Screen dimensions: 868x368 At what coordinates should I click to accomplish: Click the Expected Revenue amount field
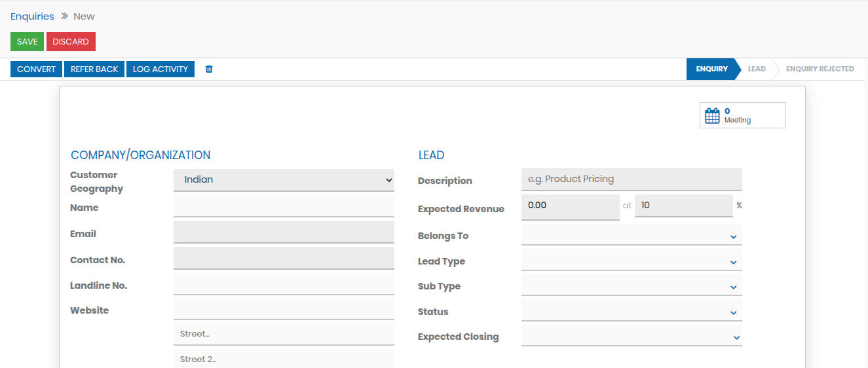tap(570, 206)
